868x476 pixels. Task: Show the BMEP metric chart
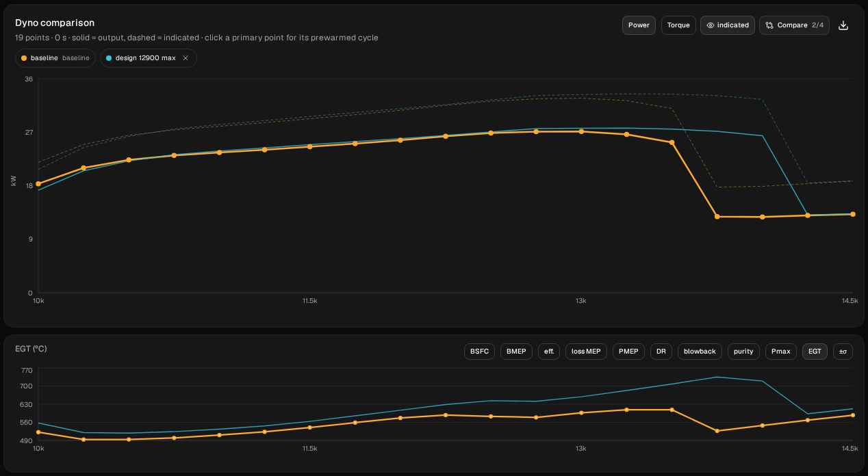coord(516,352)
